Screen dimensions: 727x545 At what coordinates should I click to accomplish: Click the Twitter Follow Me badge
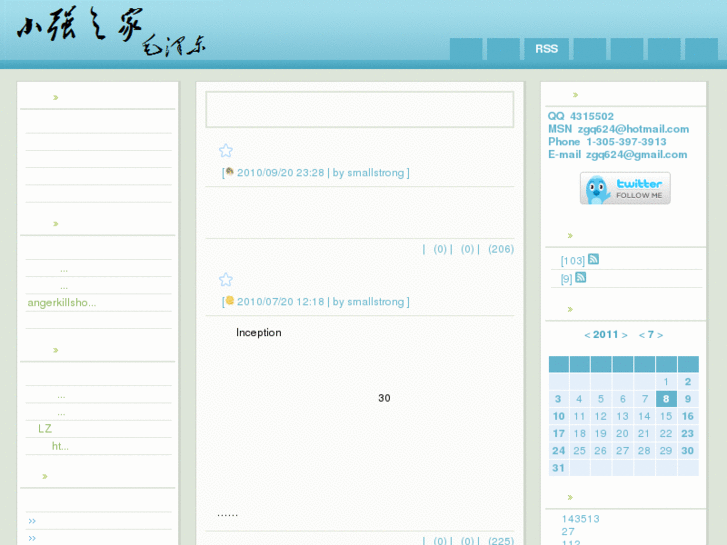[x=625, y=188]
